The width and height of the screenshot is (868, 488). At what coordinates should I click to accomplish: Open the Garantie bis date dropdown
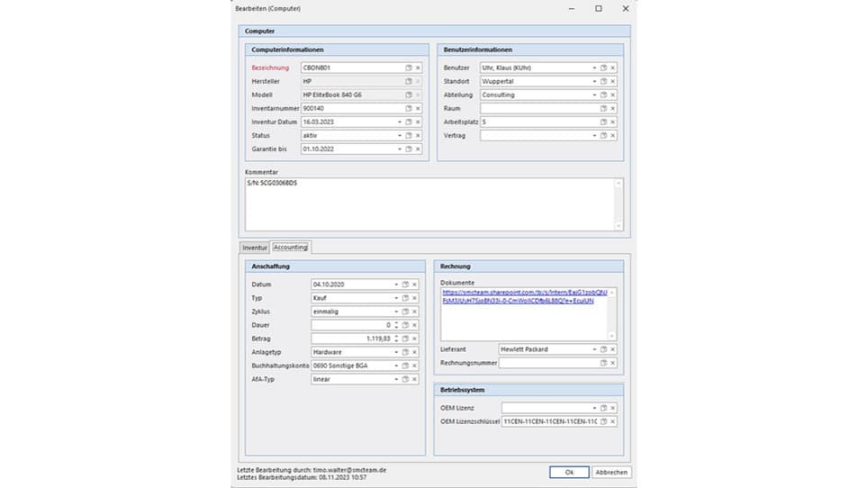pyautogui.click(x=400, y=149)
